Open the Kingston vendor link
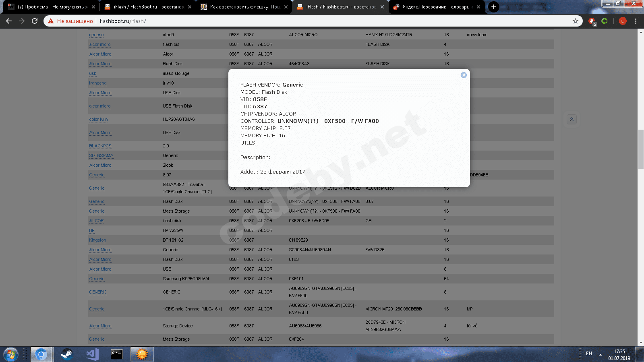This screenshot has width=644, height=362. point(97,240)
